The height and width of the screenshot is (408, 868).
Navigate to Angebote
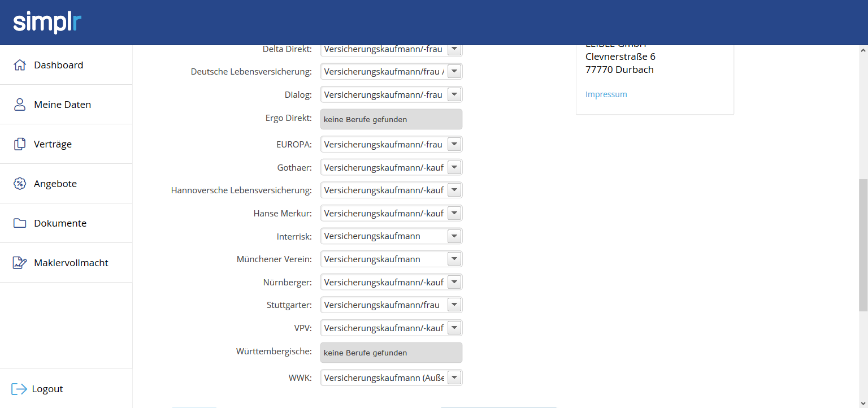tap(66, 184)
